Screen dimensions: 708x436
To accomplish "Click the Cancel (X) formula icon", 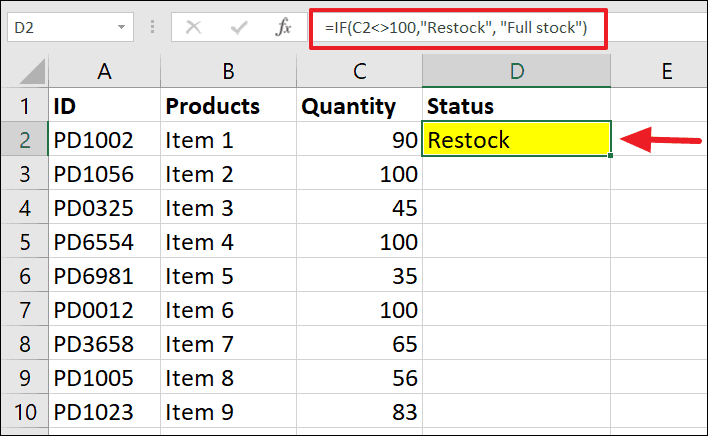I will point(194,28).
